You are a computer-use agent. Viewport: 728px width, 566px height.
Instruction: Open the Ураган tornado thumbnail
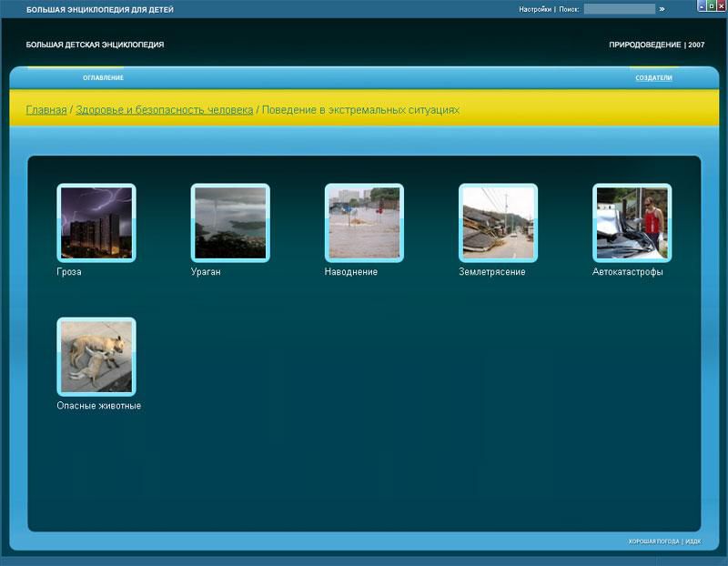click(x=229, y=223)
